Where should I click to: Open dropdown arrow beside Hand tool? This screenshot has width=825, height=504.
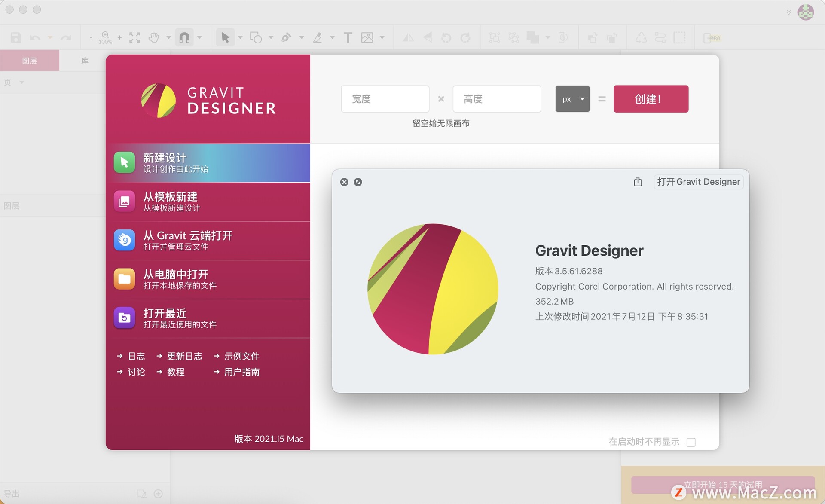[168, 38]
